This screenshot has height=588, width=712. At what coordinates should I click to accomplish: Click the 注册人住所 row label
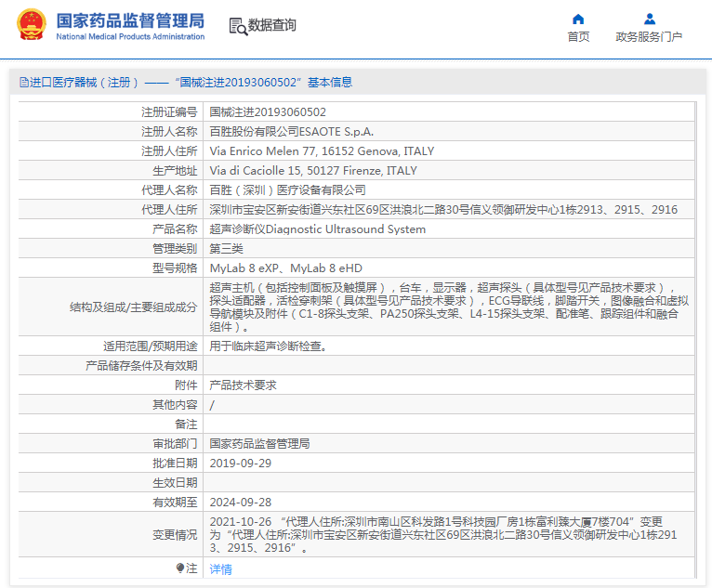(169, 151)
